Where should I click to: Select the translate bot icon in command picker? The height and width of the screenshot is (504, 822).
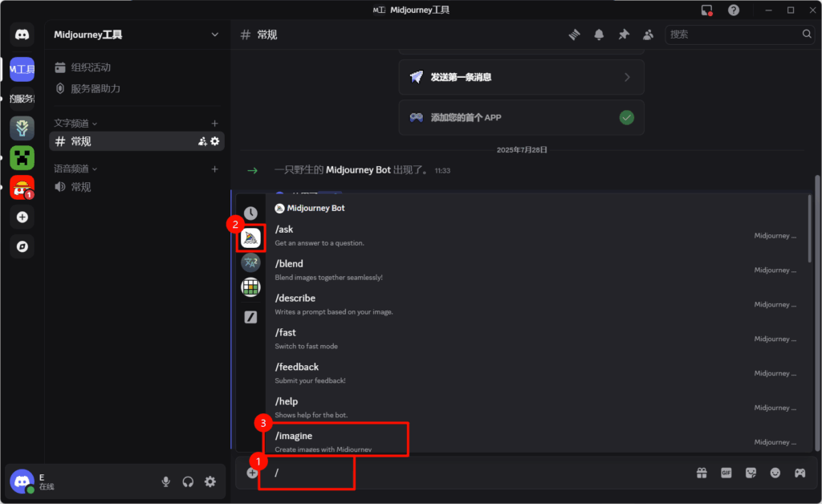coord(250,262)
